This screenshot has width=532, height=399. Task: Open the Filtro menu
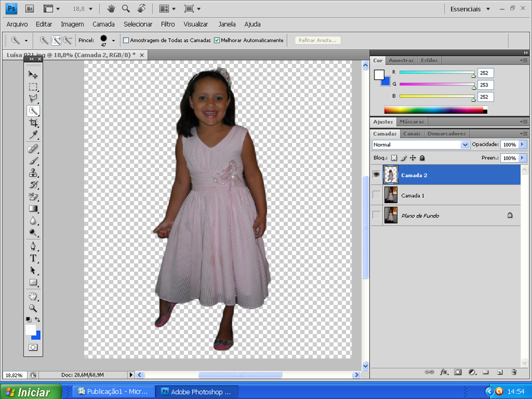point(168,24)
